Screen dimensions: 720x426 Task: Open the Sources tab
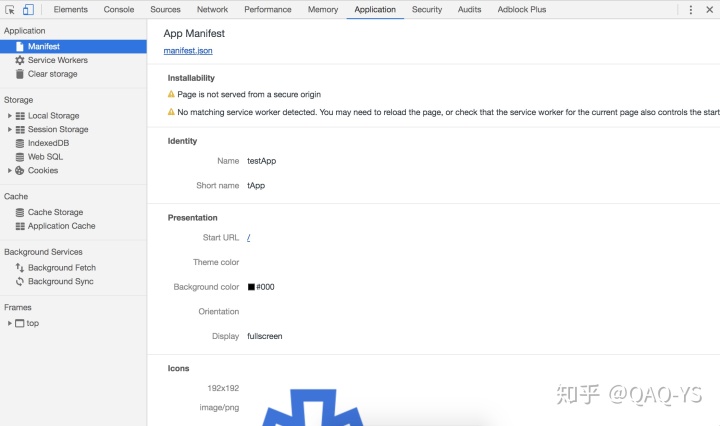click(165, 9)
